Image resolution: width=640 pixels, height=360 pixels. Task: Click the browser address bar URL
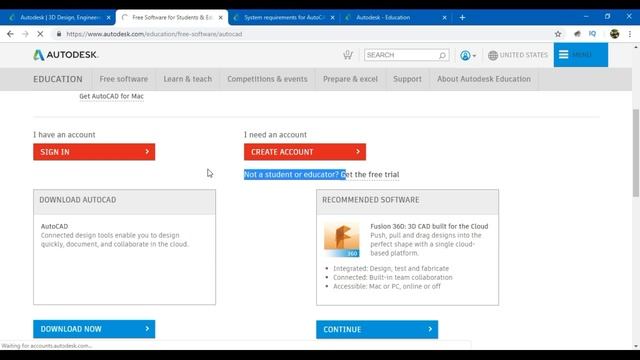(154, 34)
